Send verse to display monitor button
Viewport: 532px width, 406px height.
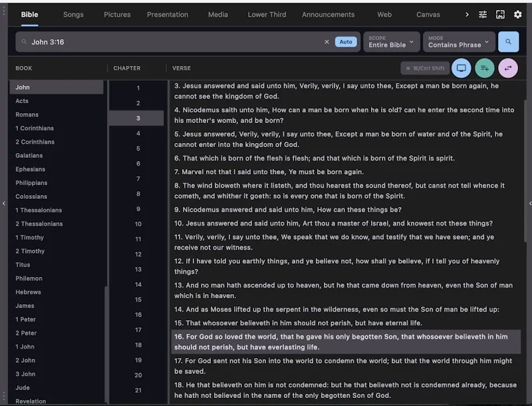(461, 69)
